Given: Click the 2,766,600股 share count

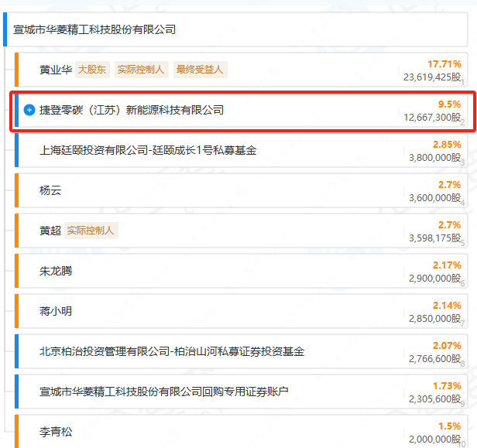Looking at the screenshot, I should [434, 359].
